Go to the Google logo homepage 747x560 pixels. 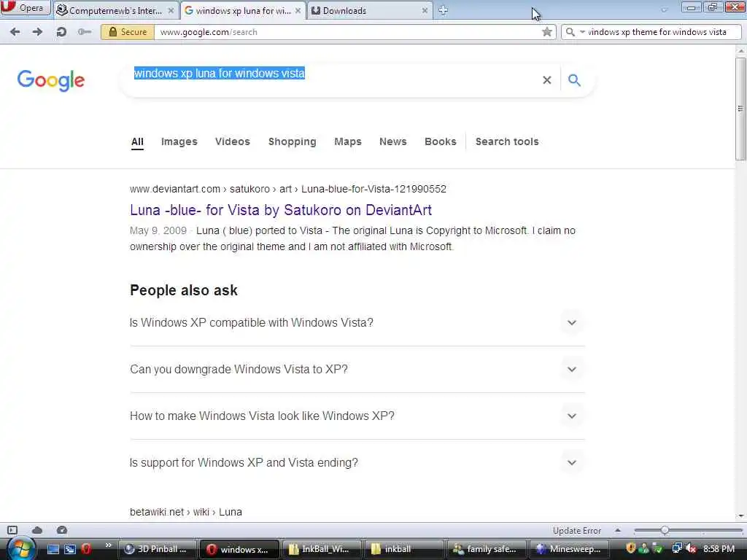(51, 80)
